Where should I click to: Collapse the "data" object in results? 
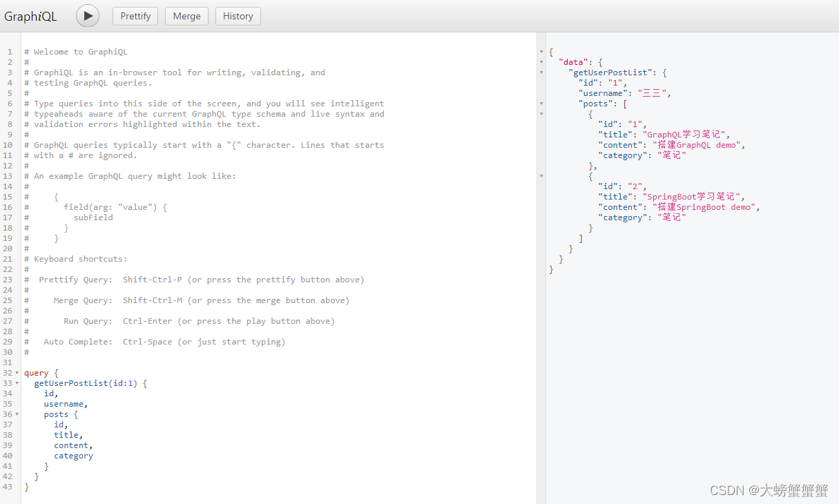(x=541, y=62)
